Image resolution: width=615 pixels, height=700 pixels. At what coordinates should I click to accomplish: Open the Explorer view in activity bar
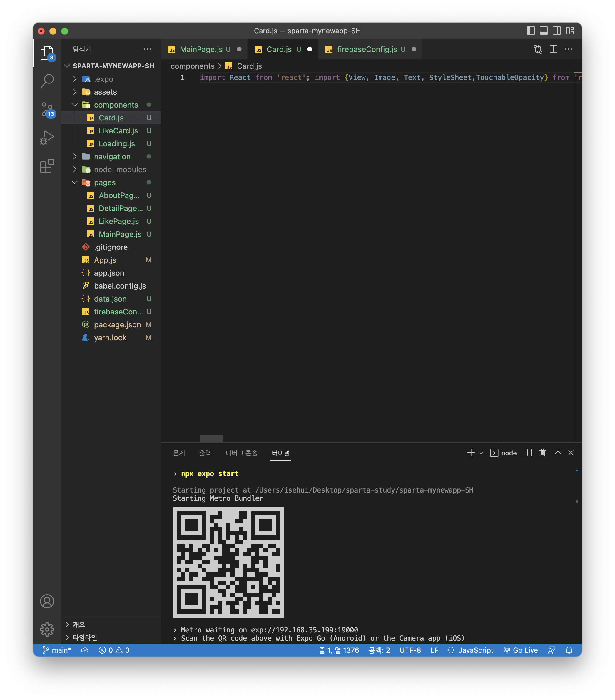click(x=47, y=53)
